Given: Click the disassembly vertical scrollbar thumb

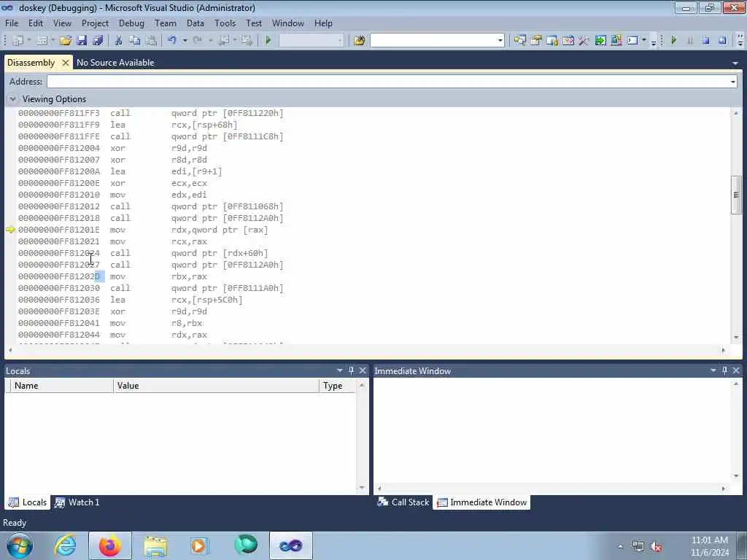Looking at the screenshot, I should point(735,195).
